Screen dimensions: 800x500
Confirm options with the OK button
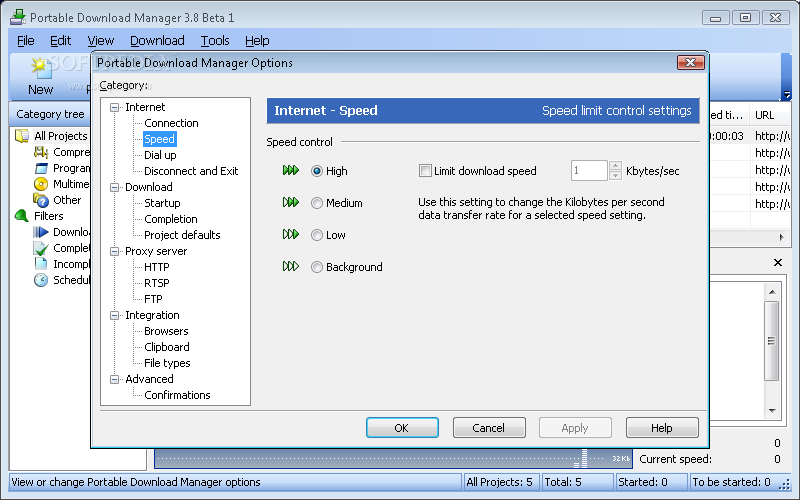(402, 428)
